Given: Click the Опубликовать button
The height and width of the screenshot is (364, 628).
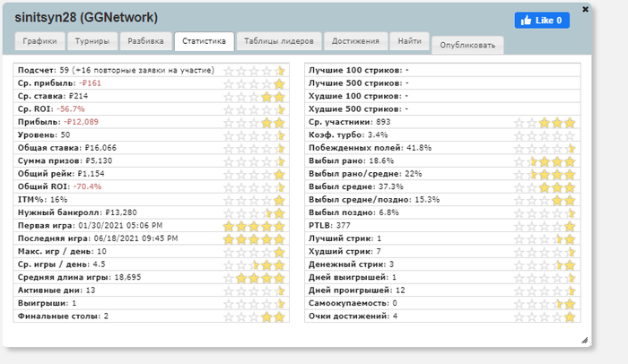Looking at the screenshot, I should coord(467,45).
